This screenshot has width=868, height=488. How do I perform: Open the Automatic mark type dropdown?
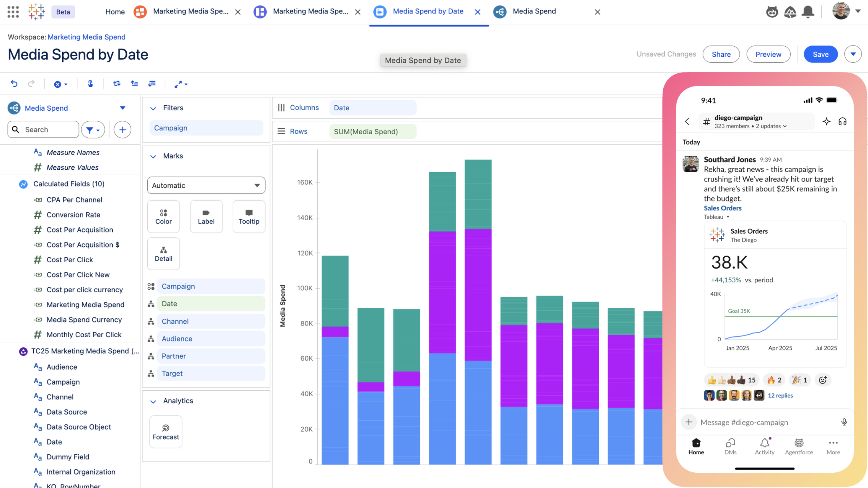[206, 185]
